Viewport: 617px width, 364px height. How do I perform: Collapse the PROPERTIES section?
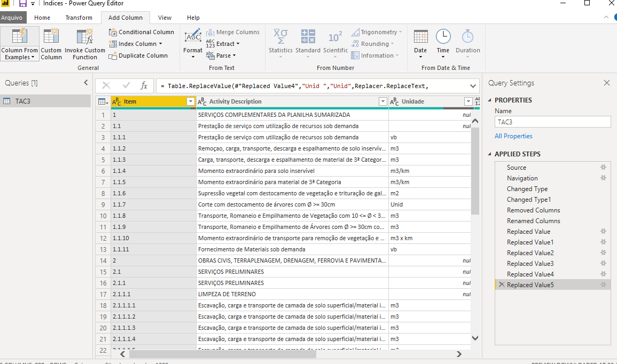click(x=490, y=100)
